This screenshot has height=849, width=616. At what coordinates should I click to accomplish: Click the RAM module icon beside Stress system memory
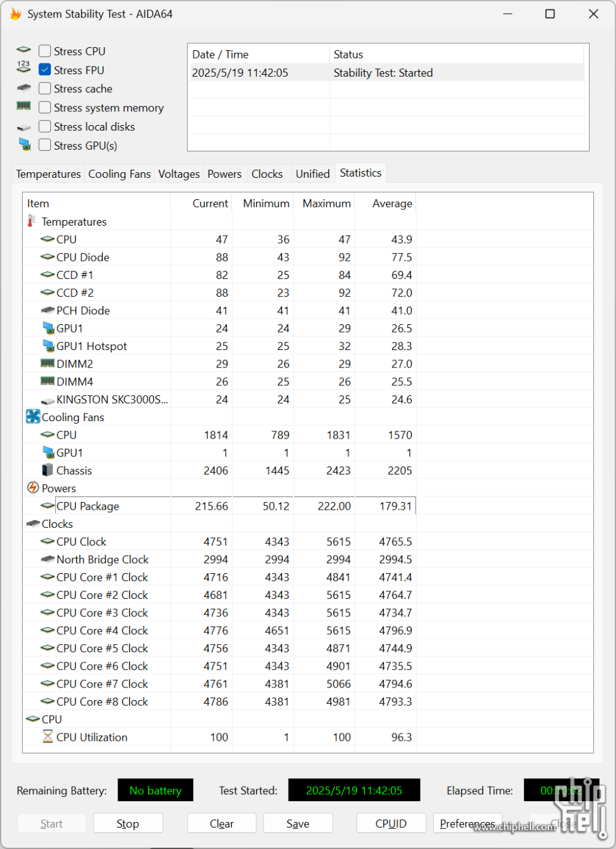point(24,106)
